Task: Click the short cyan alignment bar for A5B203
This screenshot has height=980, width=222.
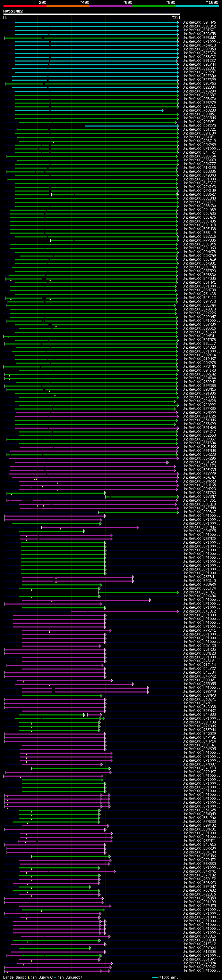Action: coord(89,111)
